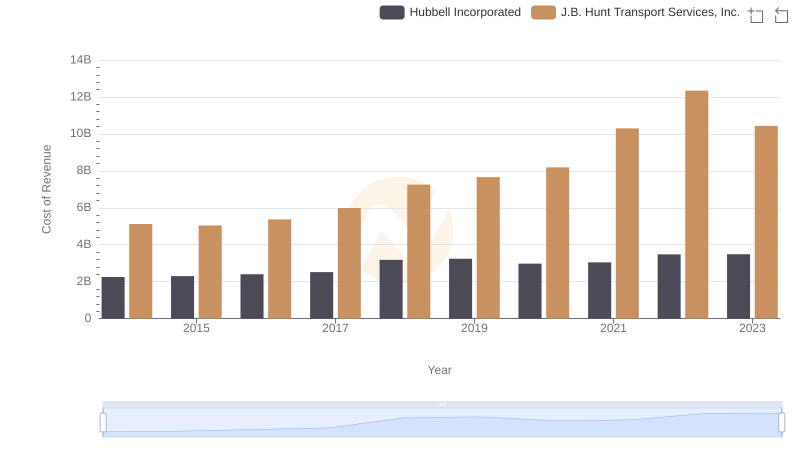Click Hubbell bar for 2023

[x=738, y=286]
